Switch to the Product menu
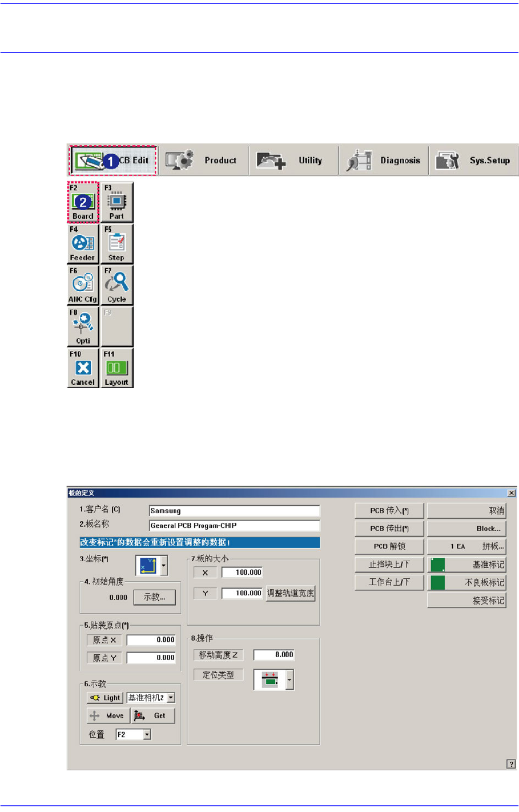Screen dimensions: 519x812 (x=203, y=161)
